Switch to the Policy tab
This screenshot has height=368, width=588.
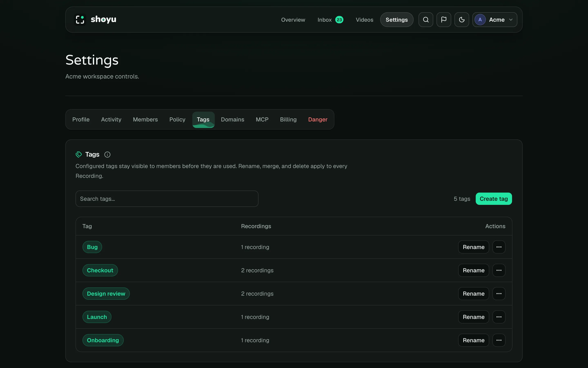[177, 120]
